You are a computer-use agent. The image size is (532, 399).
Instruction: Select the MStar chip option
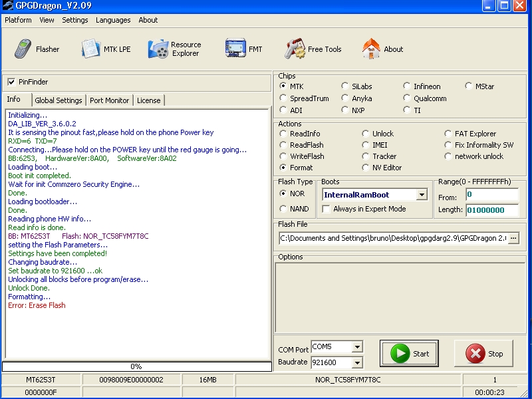[x=469, y=86]
